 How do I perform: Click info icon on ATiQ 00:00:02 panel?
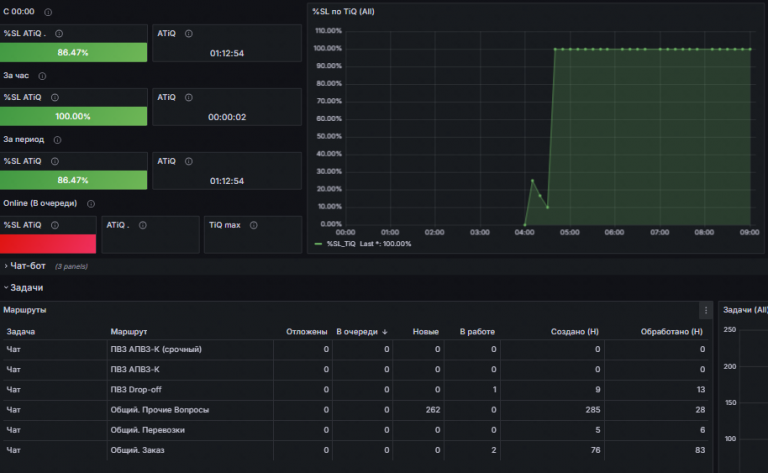[189, 97]
